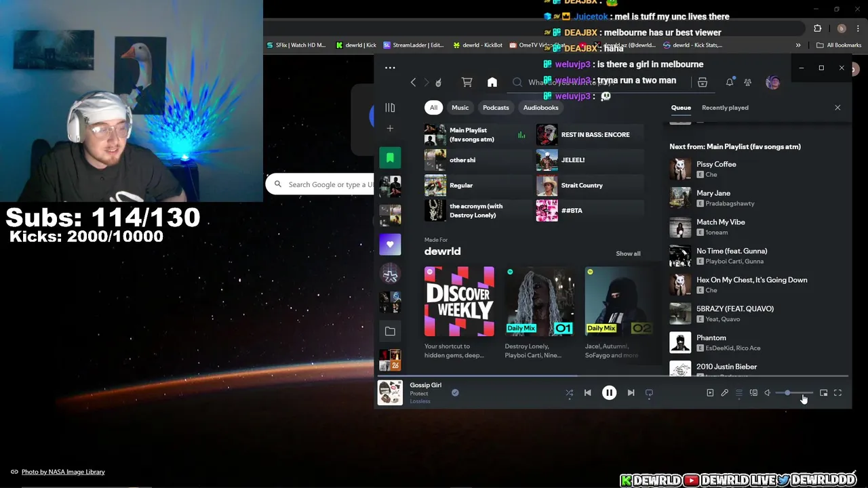Open the notifications bell in Spotify

click(x=730, y=83)
